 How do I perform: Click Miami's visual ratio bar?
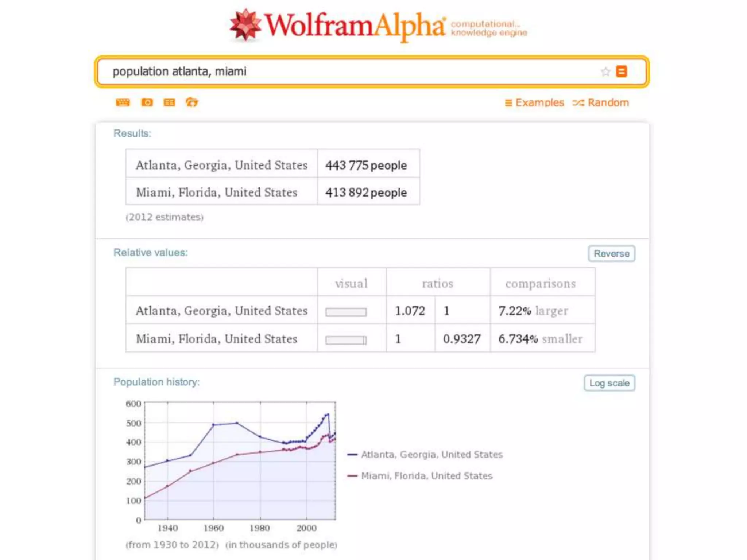click(x=346, y=340)
